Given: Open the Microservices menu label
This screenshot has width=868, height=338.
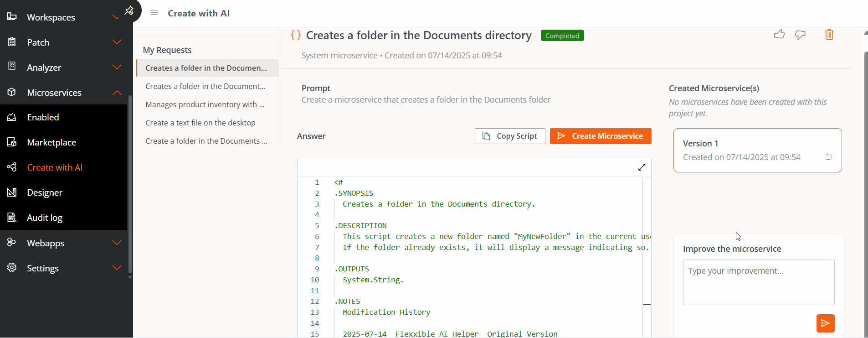Looking at the screenshot, I should pyautogui.click(x=54, y=93).
